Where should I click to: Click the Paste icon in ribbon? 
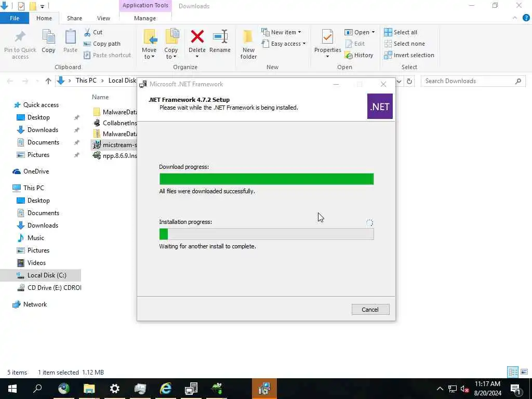click(x=70, y=37)
